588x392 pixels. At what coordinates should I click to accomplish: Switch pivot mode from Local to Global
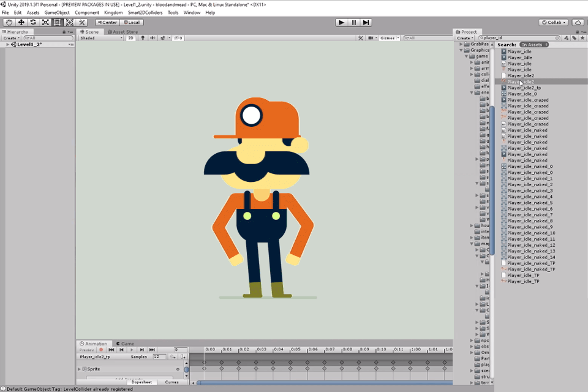coord(130,21)
